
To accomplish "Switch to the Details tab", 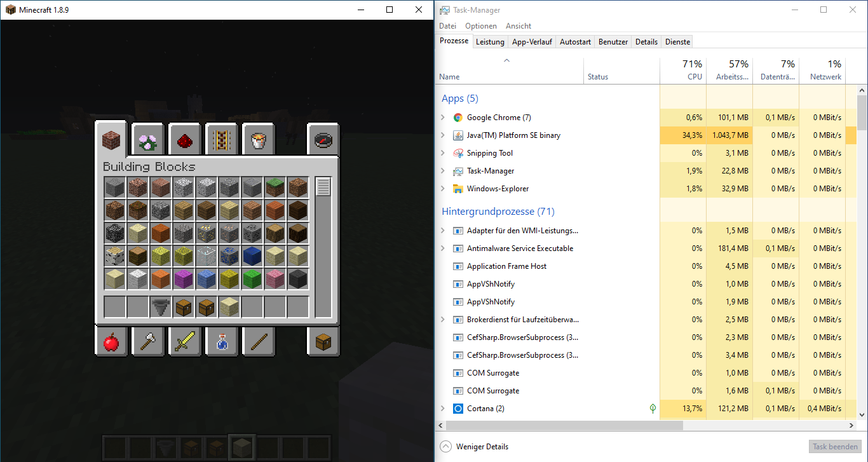I will [646, 42].
